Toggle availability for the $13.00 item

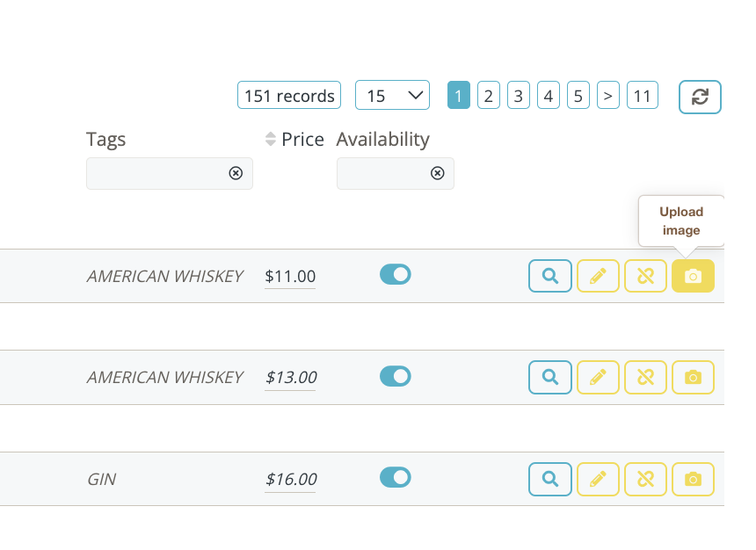(396, 376)
